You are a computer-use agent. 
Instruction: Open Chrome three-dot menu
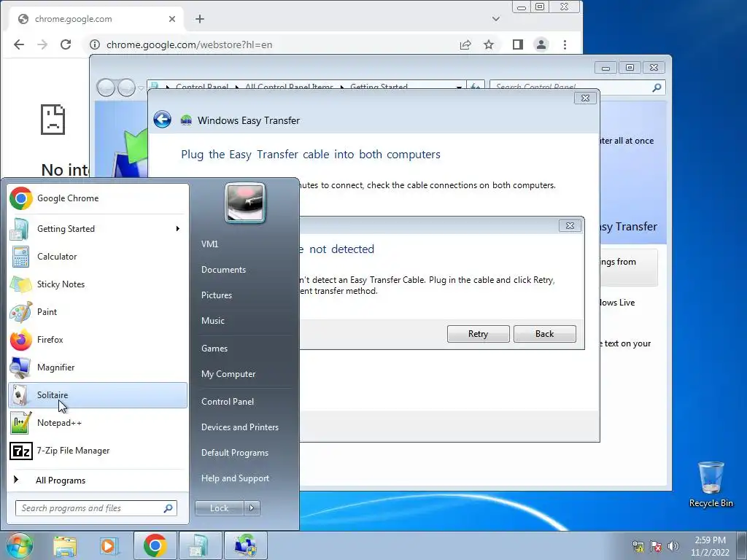point(565,44)
